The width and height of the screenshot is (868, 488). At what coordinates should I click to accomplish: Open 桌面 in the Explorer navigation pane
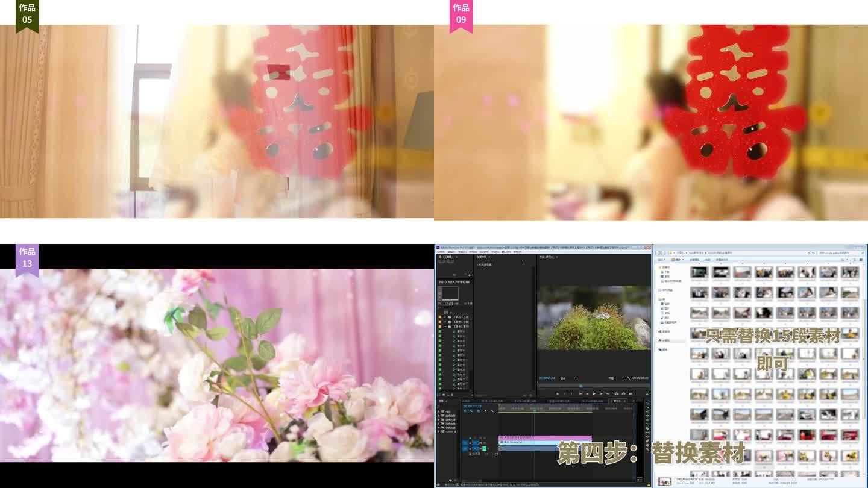[667, 277]
